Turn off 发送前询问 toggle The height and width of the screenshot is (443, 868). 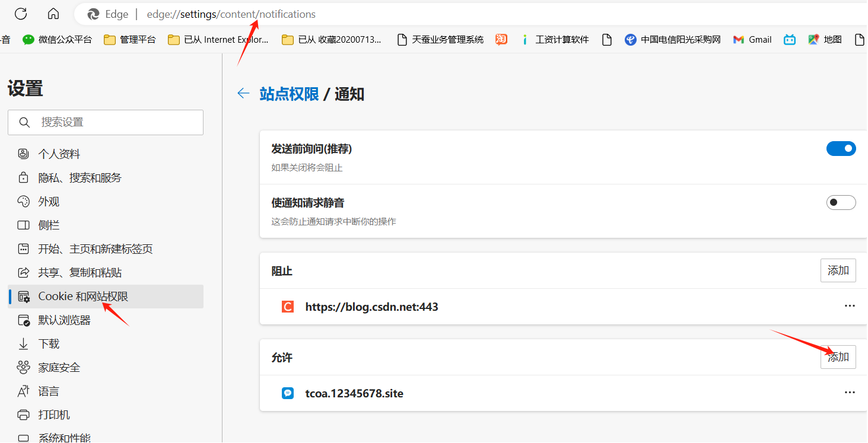point(841,149)
